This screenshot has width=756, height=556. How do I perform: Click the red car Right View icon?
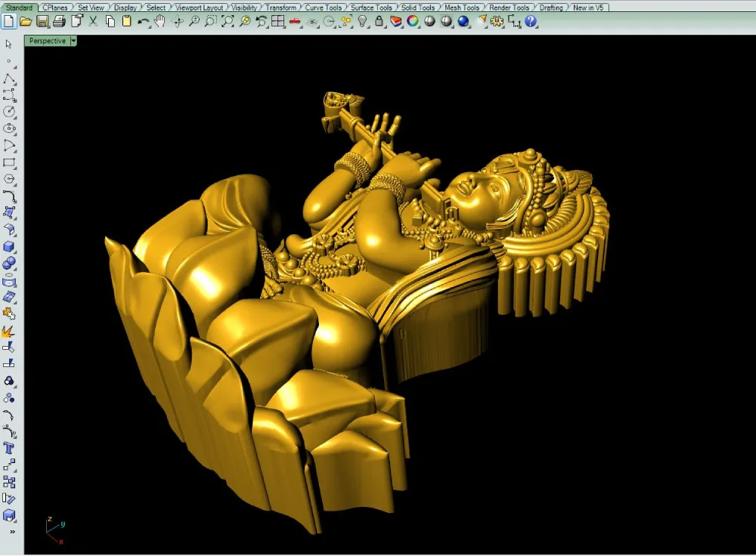click(x=295, y=21)
